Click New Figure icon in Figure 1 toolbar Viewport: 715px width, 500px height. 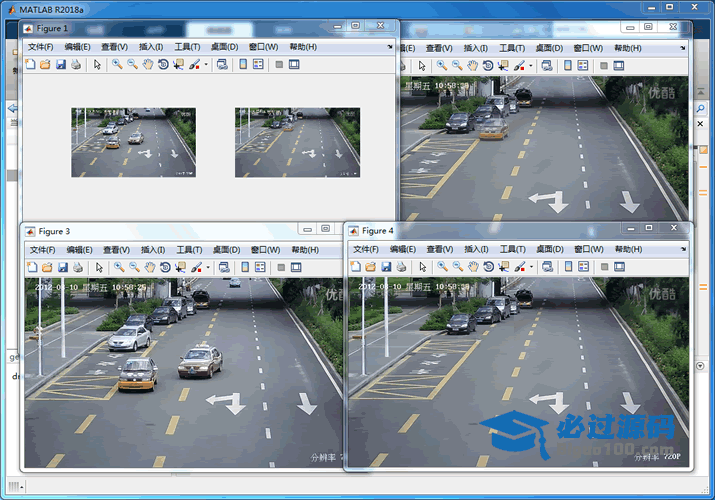coord(30,64)
